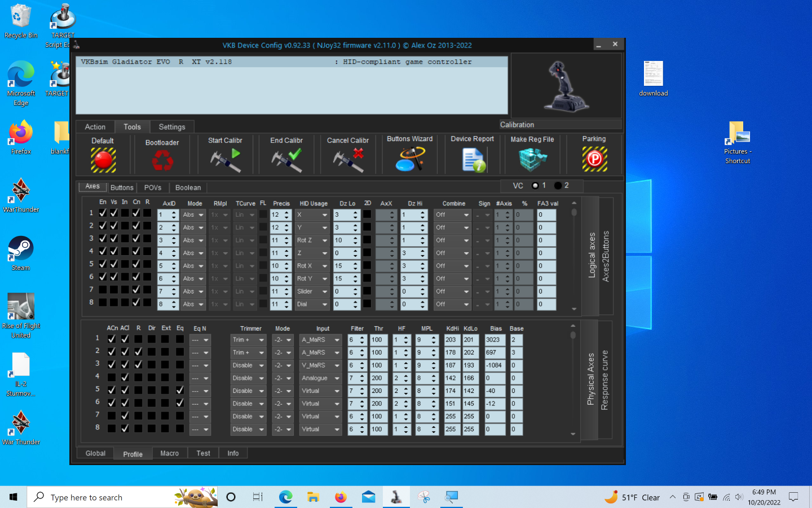The height and width of the screenshot is (508, 812).
Task: Open the Test bottom tab
Action: tap(204, 453)
